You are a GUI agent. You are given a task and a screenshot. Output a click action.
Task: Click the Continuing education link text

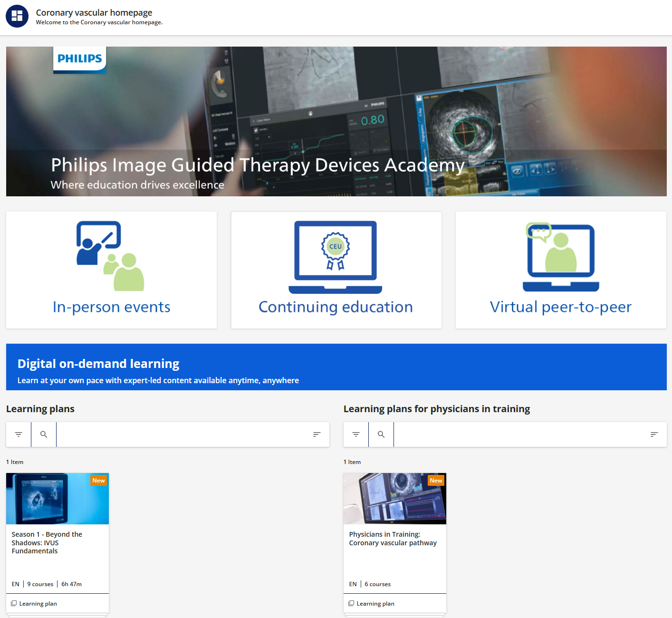coord(336,307)
